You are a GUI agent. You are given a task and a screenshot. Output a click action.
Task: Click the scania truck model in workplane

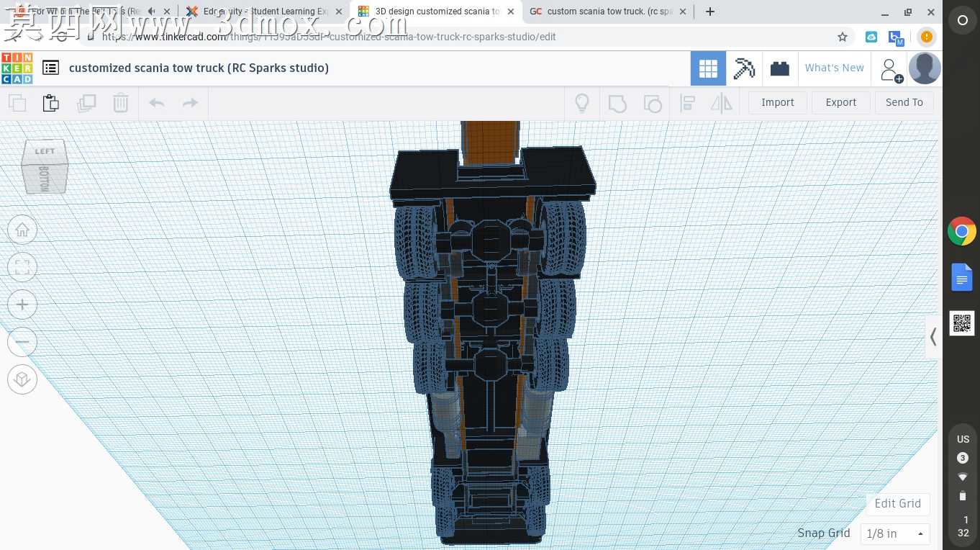[491, 331]
